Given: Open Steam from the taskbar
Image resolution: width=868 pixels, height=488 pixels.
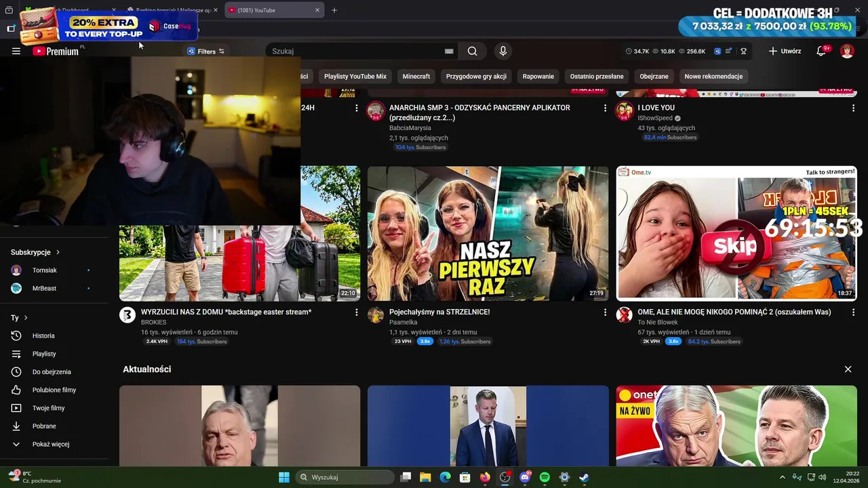Looking at the screenshot, I should pos(584,477).
